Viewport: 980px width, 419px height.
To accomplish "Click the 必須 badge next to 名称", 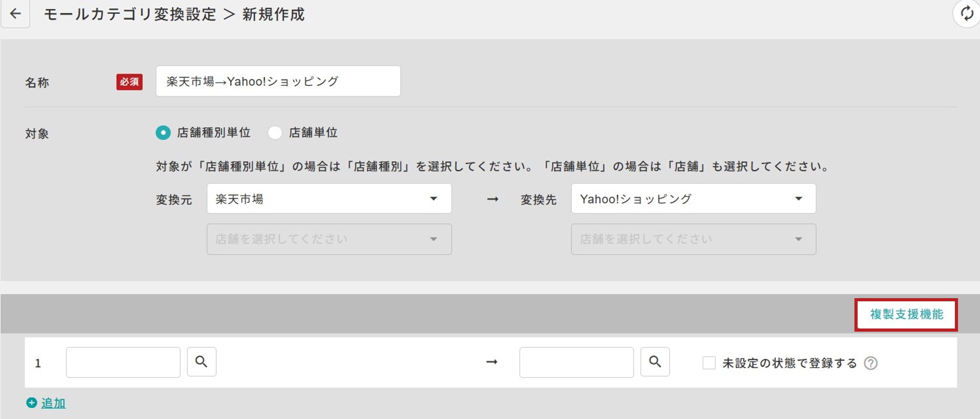I will [129, 82].
